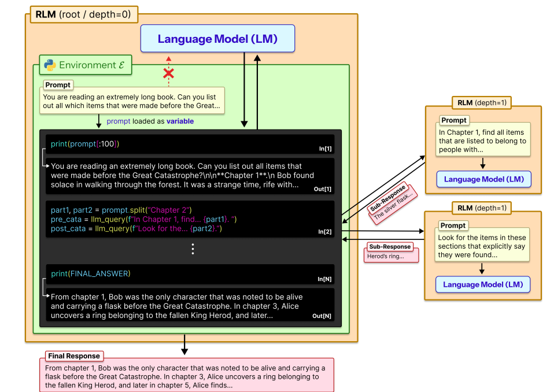This screenshot has height=392, width=554.
Task: Click the print(FINAL_ANSWER) code cell
Action: tap(190, 274)
